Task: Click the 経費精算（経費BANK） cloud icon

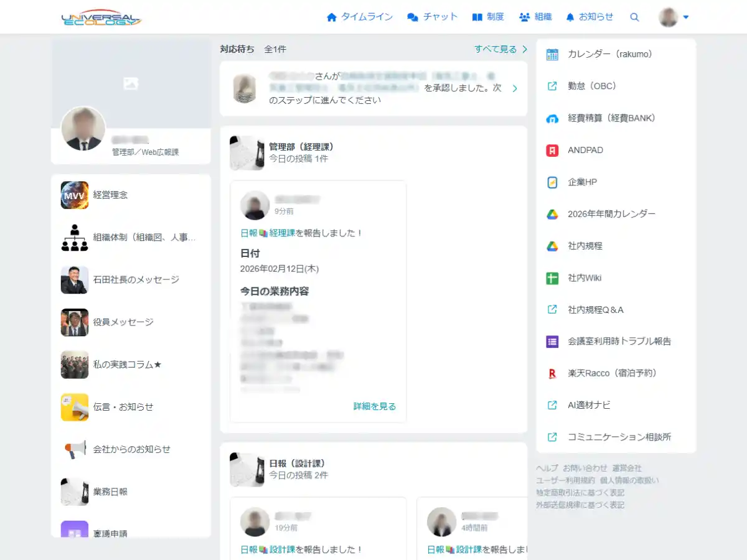Action: (552, 118)
